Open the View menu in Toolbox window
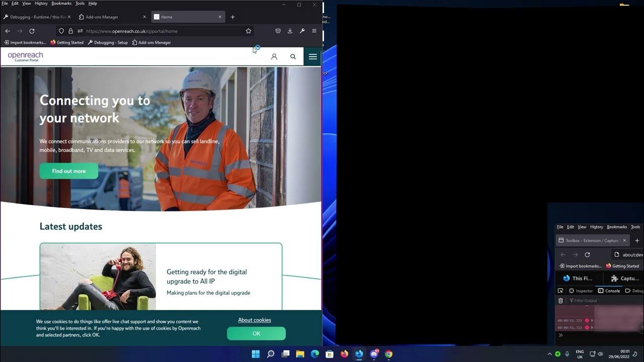The height and width of the screenshot is (362, 644). pyautogui.click(x=582, y=227)
